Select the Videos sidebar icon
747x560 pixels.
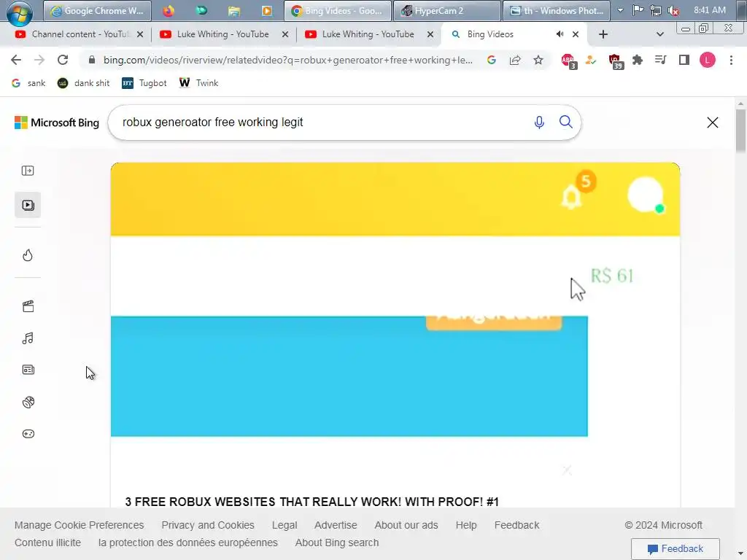click(x=28, y=205)
